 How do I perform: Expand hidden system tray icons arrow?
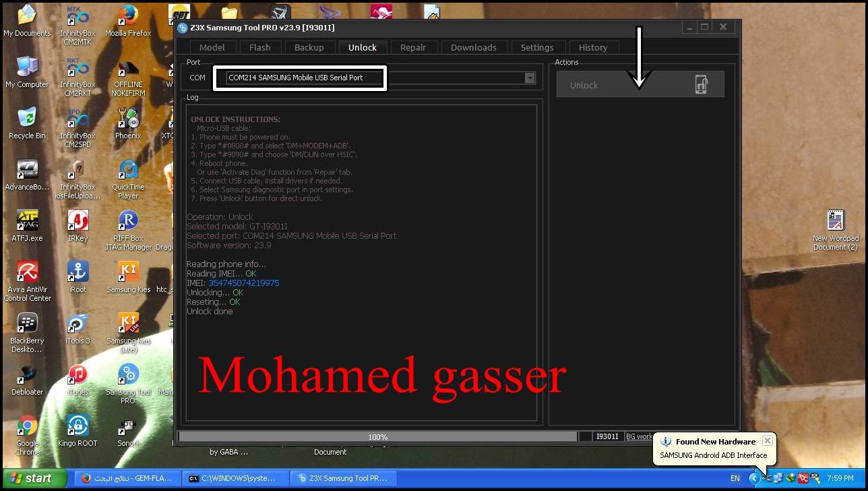coord(754,478)
